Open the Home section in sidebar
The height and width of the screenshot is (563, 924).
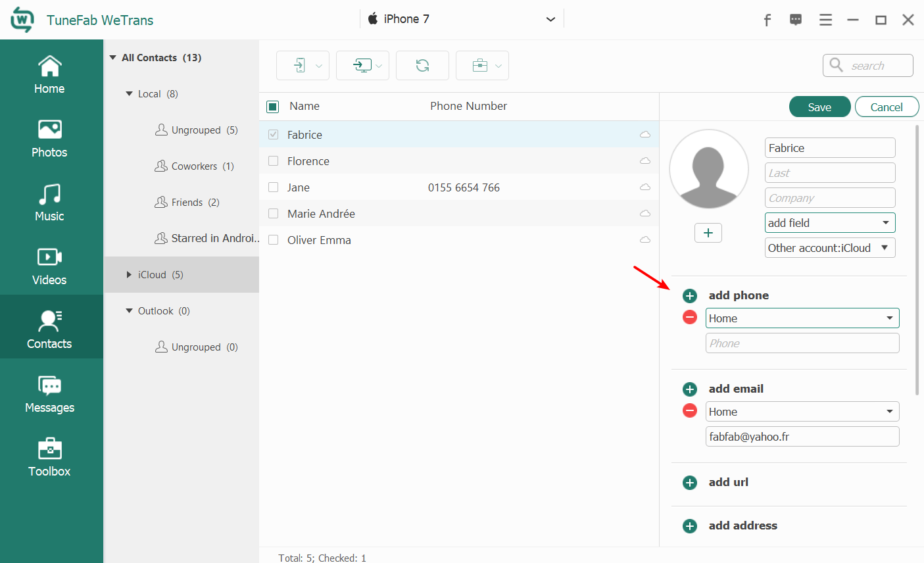tap(50, 74)
